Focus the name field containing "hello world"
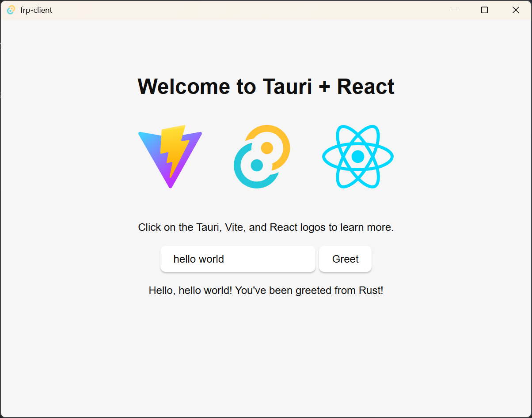 pyautogui.click(x=238, y=259)
